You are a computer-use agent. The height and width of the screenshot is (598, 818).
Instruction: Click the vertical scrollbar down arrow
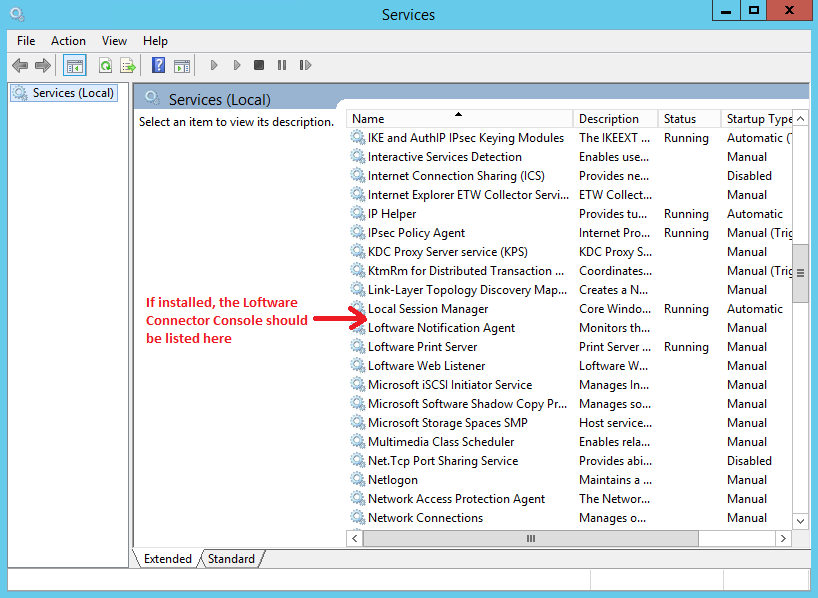click(801, 520)
